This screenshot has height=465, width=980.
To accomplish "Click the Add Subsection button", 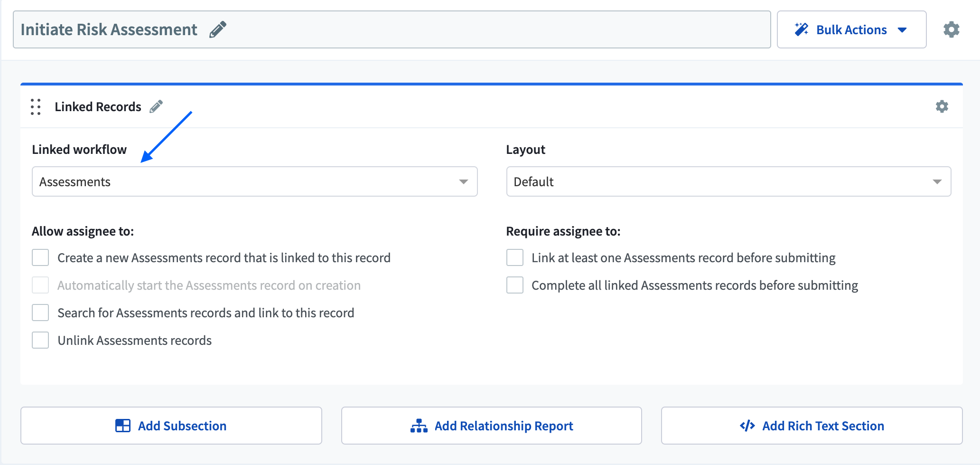I will [x=171, y=426].
